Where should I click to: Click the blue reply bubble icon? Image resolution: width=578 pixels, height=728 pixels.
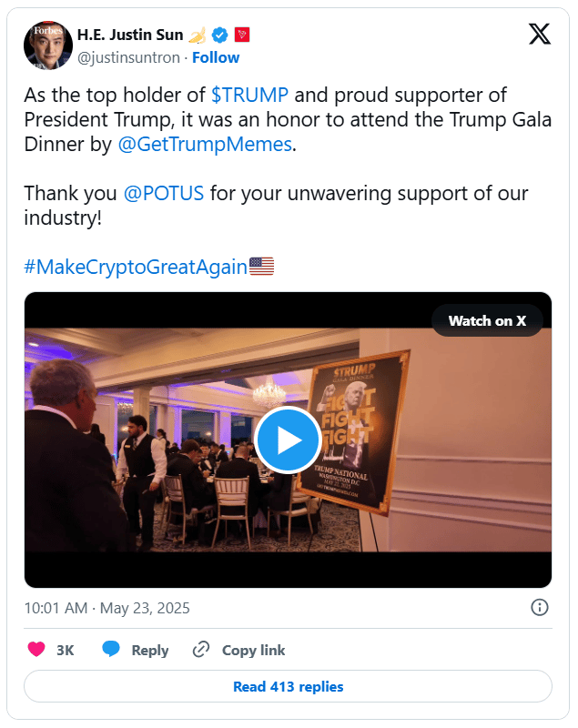[x=111, y=649]
